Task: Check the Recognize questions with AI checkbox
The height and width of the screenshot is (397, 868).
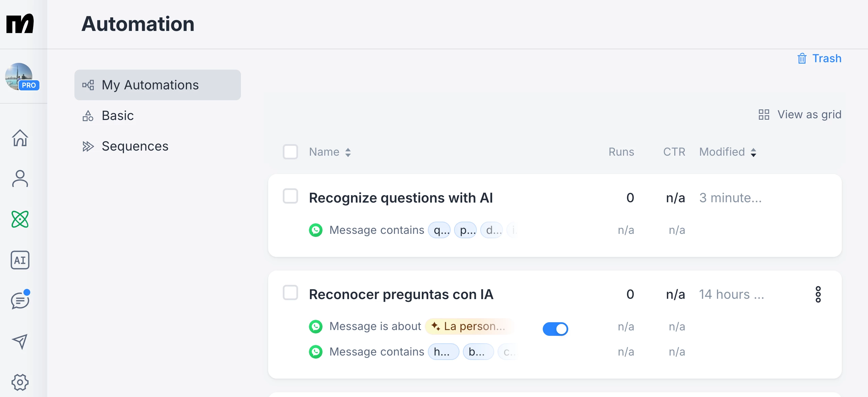Action: point(290,196)
